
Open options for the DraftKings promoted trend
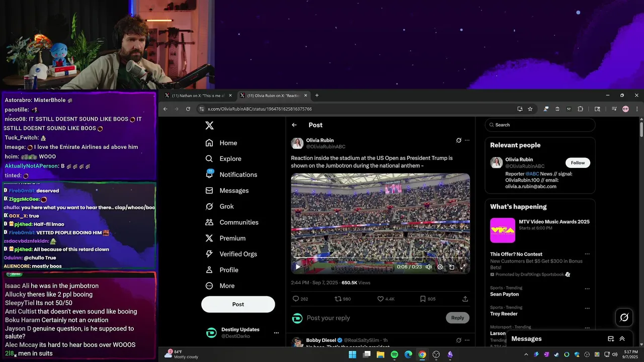click(x=587, y=254)
